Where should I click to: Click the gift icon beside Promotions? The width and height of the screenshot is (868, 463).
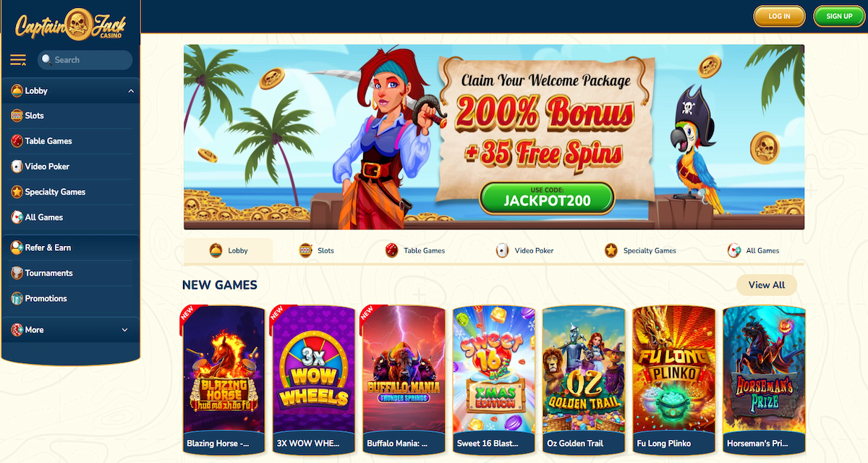17,298
